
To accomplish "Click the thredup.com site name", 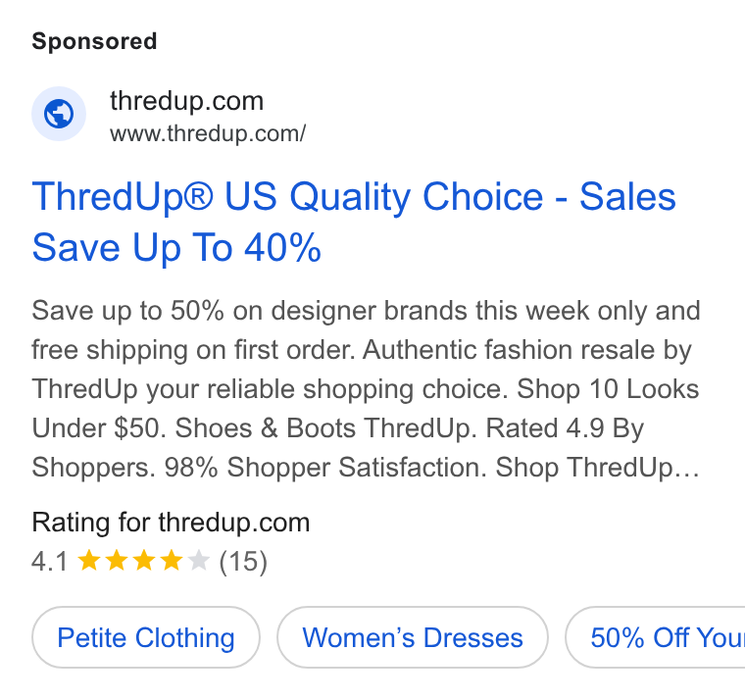I will 186,101.
